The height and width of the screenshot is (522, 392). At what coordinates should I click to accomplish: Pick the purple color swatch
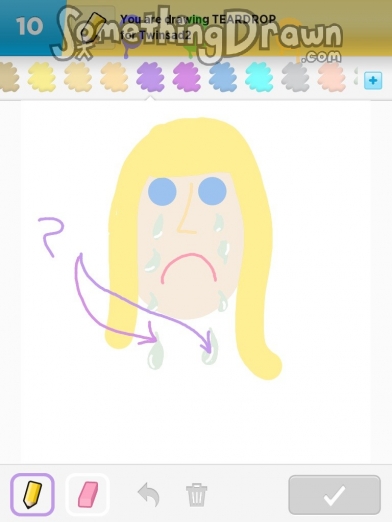[150, 78]
